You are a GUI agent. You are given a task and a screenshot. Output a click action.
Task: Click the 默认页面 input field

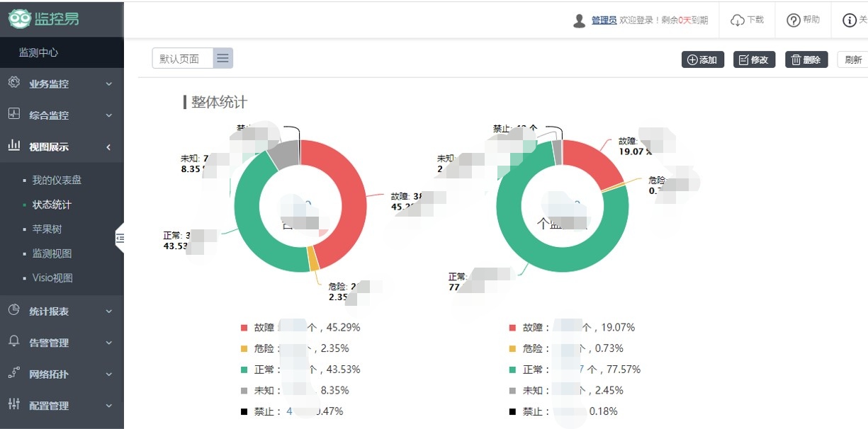click(x=182, y=59)
